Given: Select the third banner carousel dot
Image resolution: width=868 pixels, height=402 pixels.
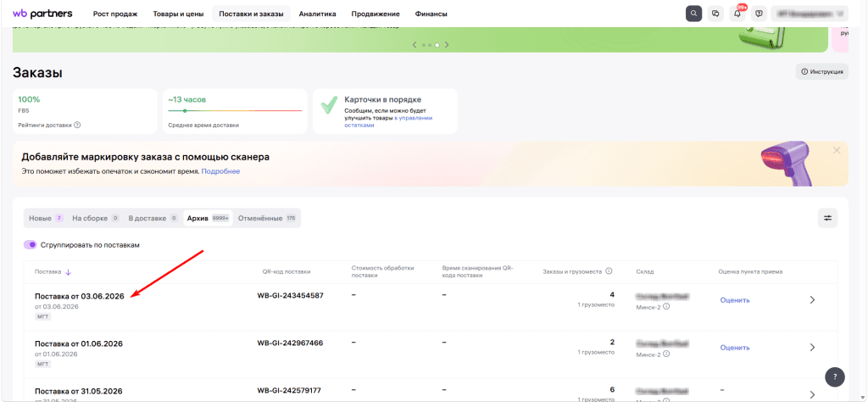Looking at the screenshot, I should point(437,45).
